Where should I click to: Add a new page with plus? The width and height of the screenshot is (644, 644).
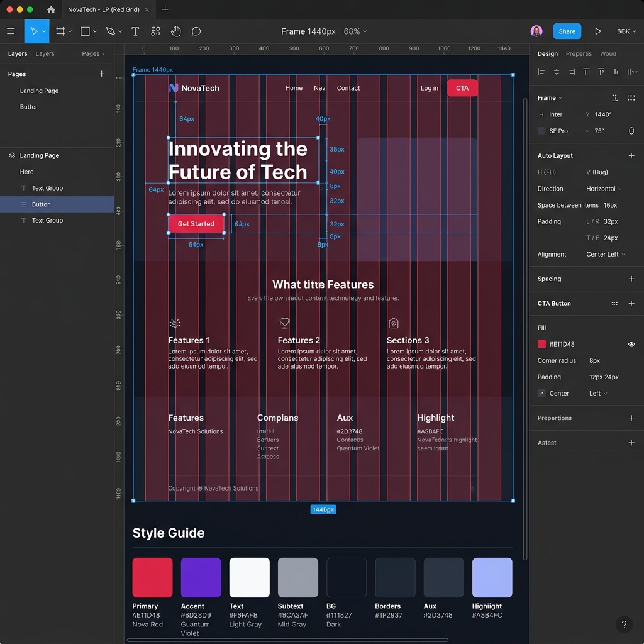point(101,74)
